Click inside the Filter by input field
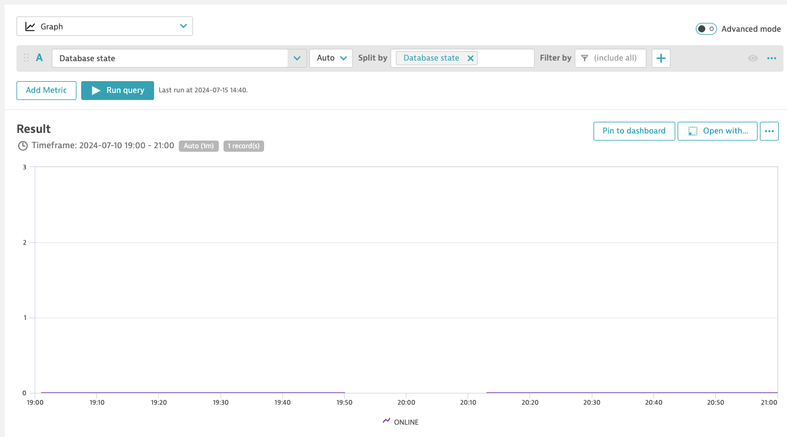Screen dimensions: 787x437 pyautogui.click(x=617, y=59)
